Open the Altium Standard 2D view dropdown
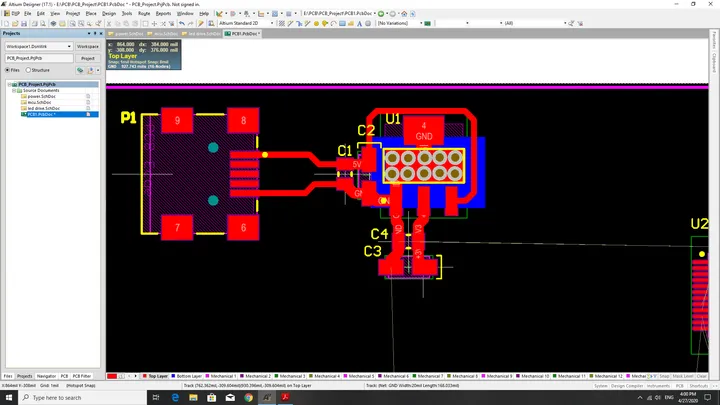720x405 pixels. 246,23
